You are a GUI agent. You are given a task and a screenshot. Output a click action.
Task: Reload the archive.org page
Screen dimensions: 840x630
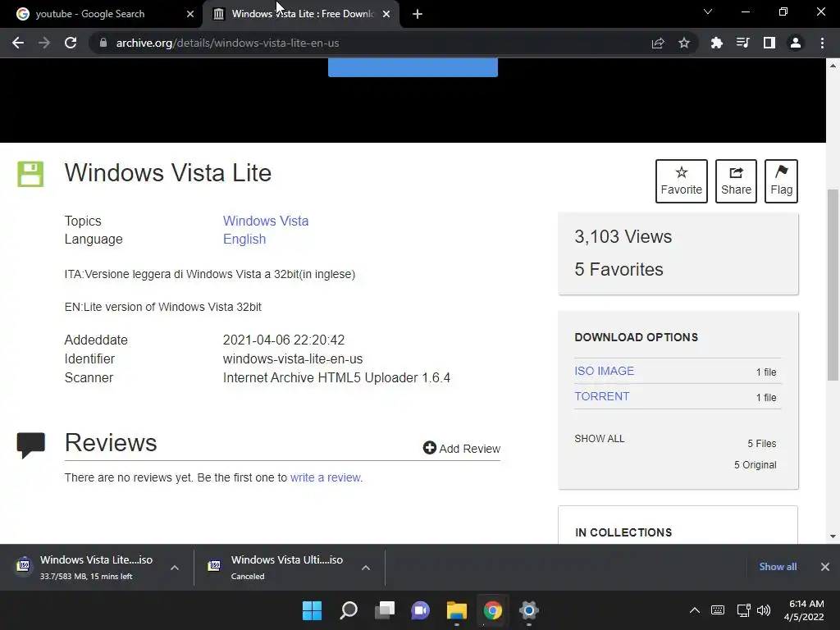pyautogui.click(x=71, y=43)
